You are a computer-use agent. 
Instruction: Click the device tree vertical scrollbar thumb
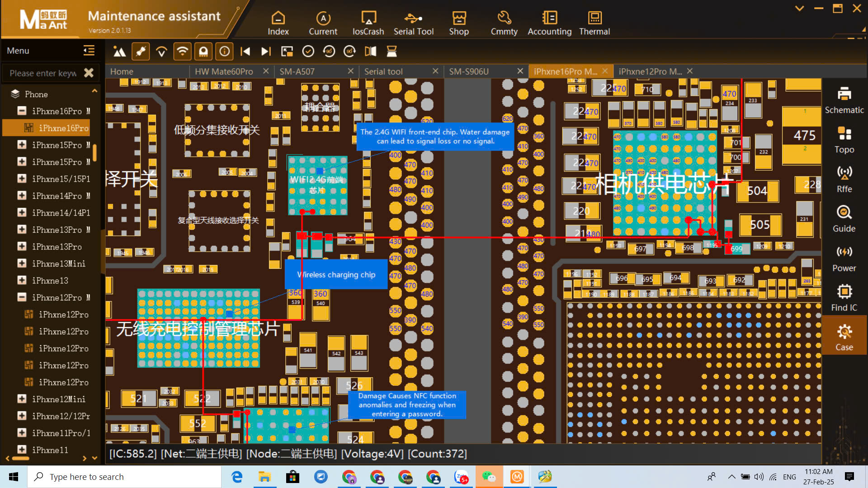click(94, 152)
